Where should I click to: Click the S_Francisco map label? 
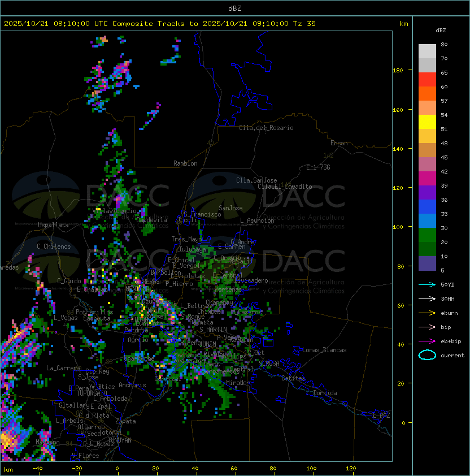(x=202, y=215)
